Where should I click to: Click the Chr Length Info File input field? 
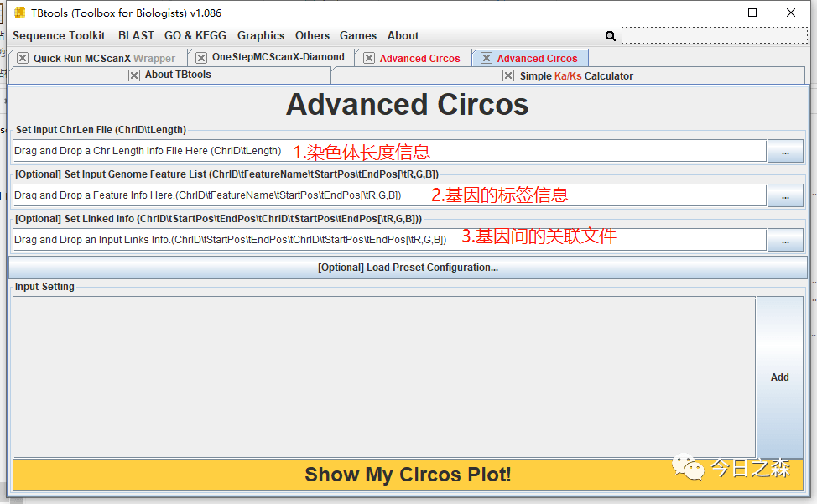click(x=389, y=151)
